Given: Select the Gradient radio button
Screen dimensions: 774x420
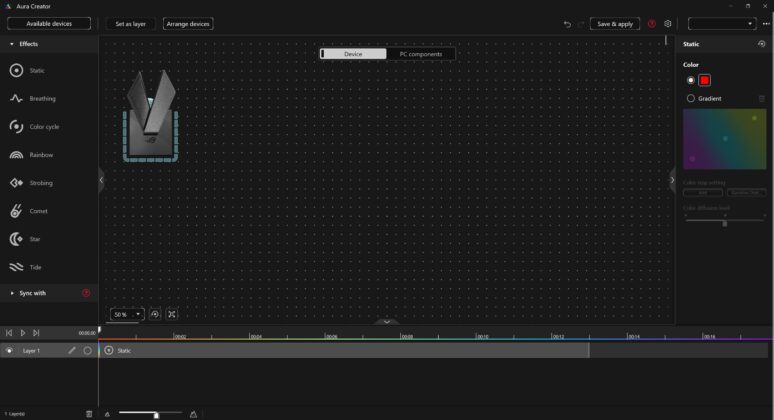Looking at the screenshot, I should [x=691, y=98].
